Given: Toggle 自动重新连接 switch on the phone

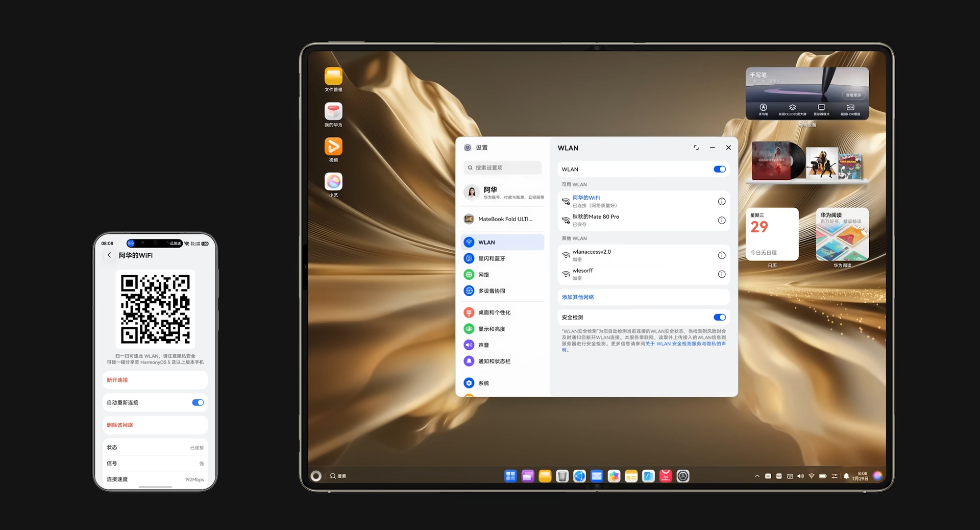Looking at the screenshot, I should tap(198, 402).
